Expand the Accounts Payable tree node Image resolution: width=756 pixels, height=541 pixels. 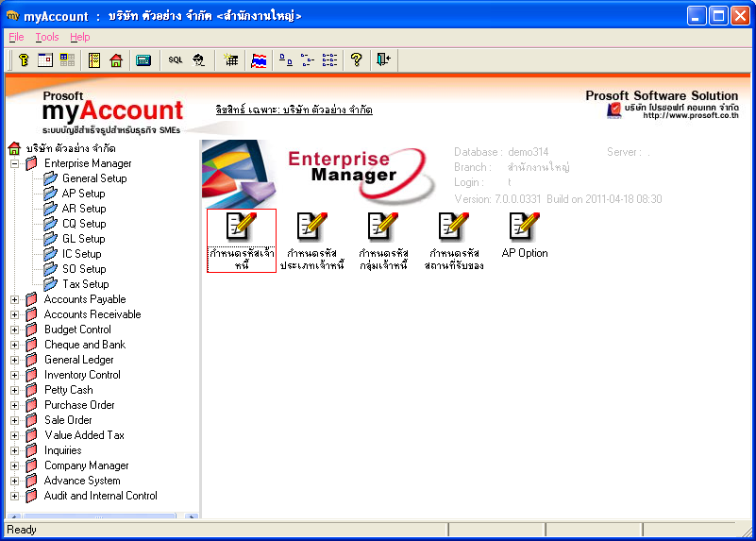[15, 299]
